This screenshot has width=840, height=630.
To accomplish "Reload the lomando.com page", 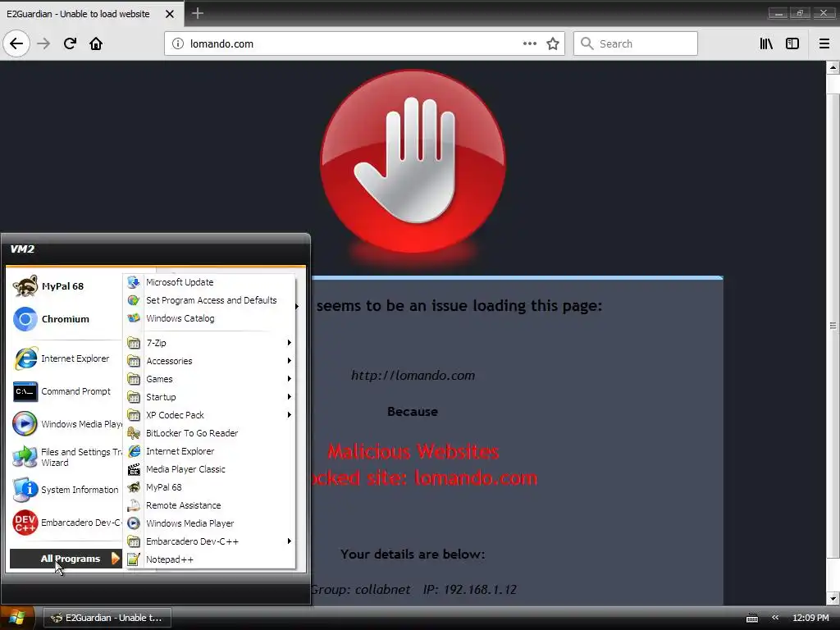I will pos(70,43).
